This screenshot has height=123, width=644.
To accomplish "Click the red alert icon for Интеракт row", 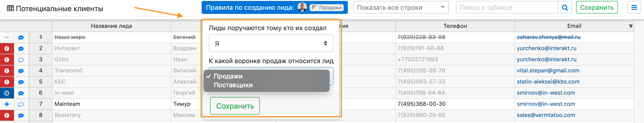I will (7, 49).
